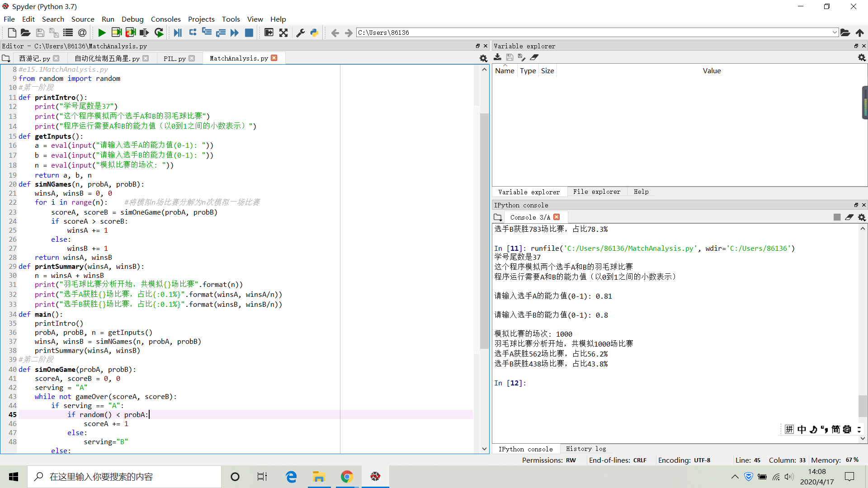Click the editor's vertical scrollbar thumb
This screenshot has width=868, height=488.
pos(484,230)
